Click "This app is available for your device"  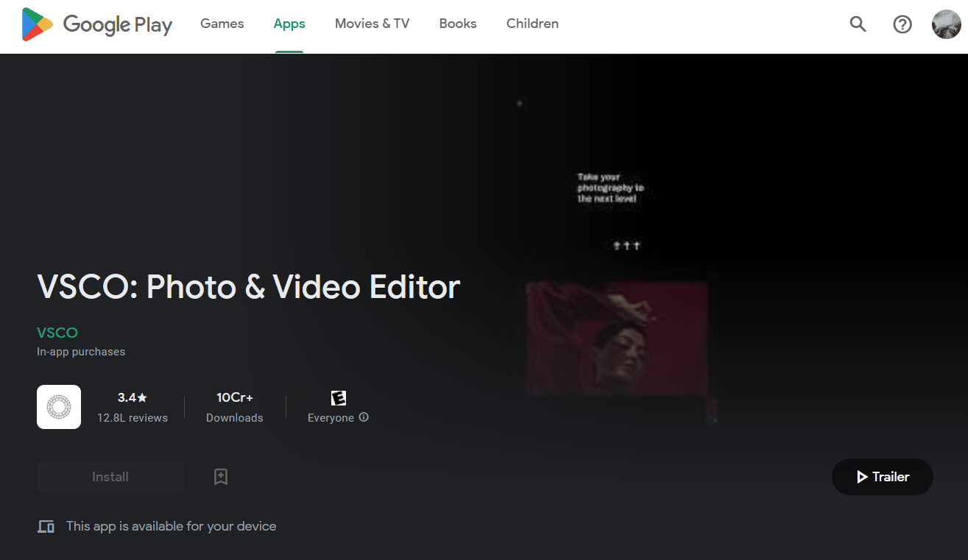[x=172, y=526]
